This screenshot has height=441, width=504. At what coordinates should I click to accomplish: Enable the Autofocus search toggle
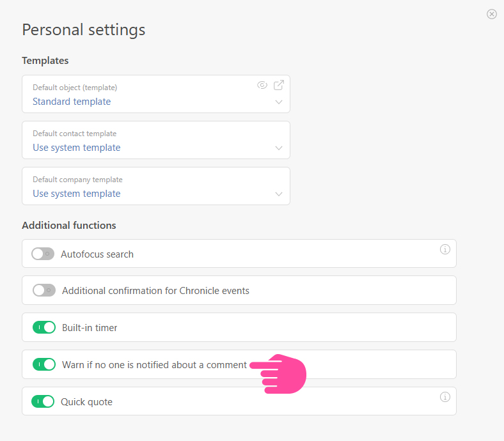[43, 254]
